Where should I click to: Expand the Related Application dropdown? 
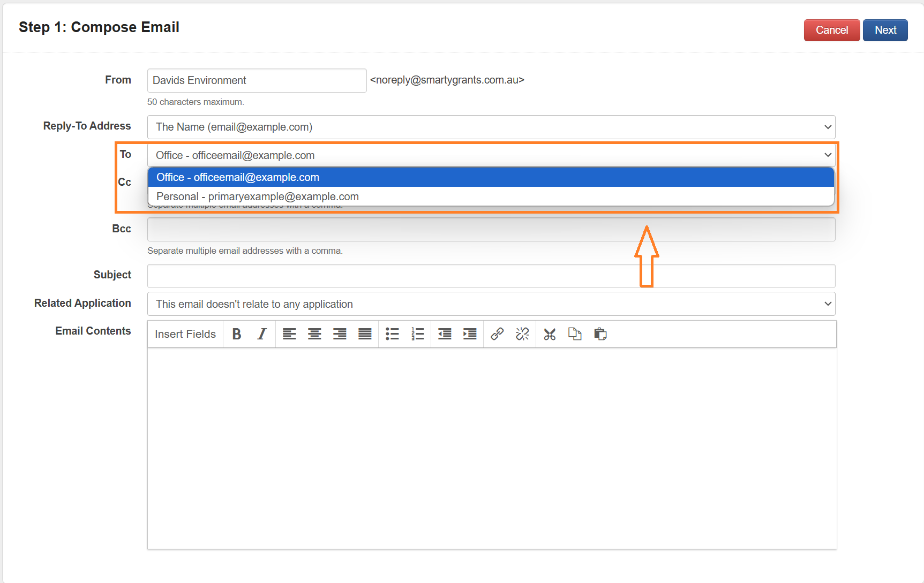[491, 304]
